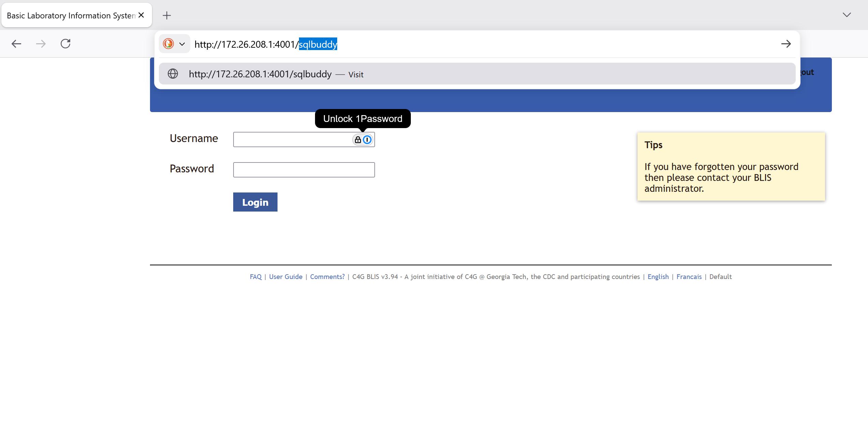Image resolution: width=868 pixels, height=434 pixels.
Task: Click the forward navigation arrow
Action: pos(41,44)
